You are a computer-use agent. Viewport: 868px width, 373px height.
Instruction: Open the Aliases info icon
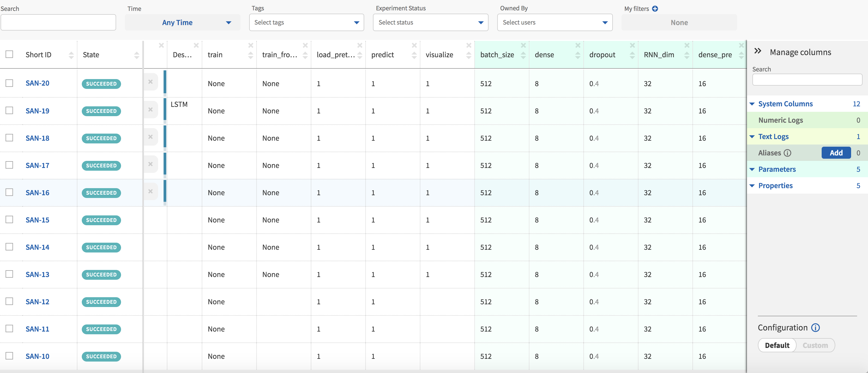787,153
